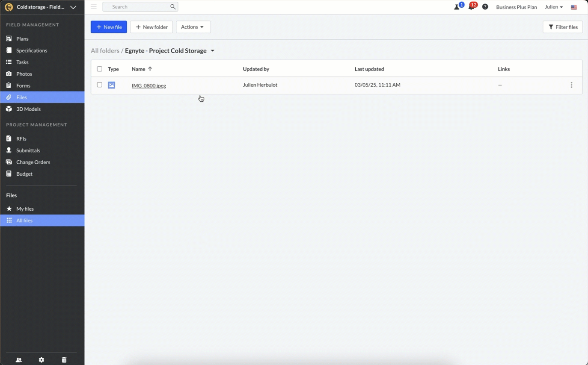
Task: Click the JPEG image file type icon
Action: pyautogui.click(x=112, y=85)
